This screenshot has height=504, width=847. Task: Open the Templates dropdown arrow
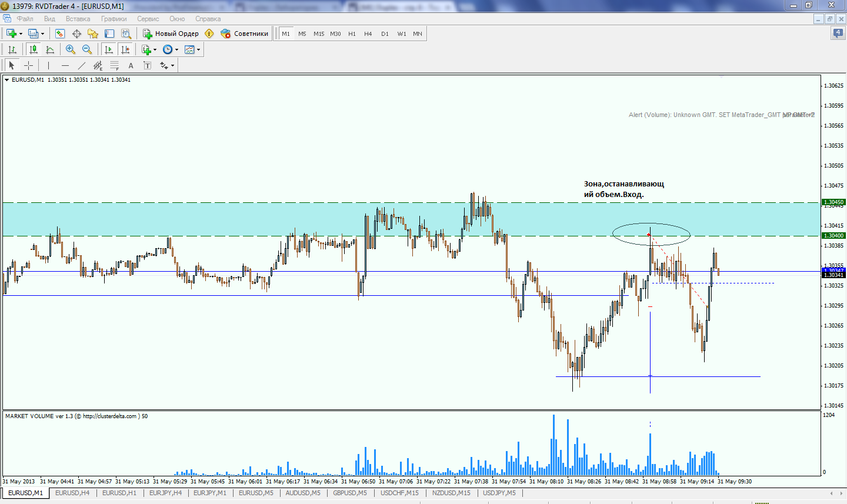coord(198,49)
